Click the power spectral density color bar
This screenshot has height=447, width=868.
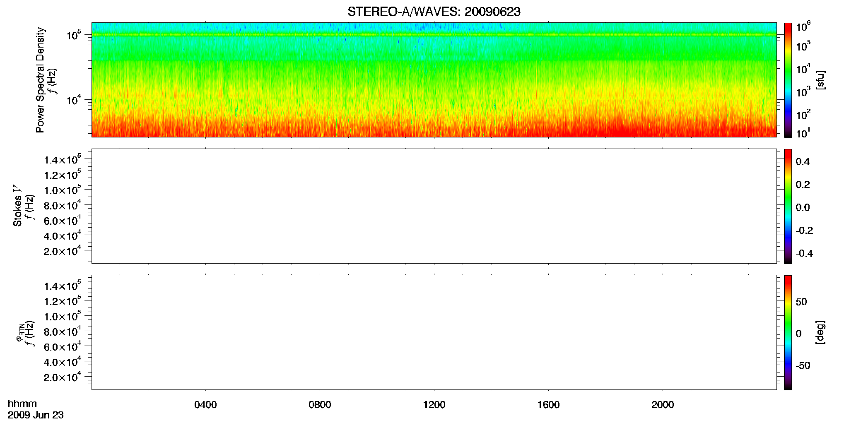pyautogui.click(x=788, y=80)
